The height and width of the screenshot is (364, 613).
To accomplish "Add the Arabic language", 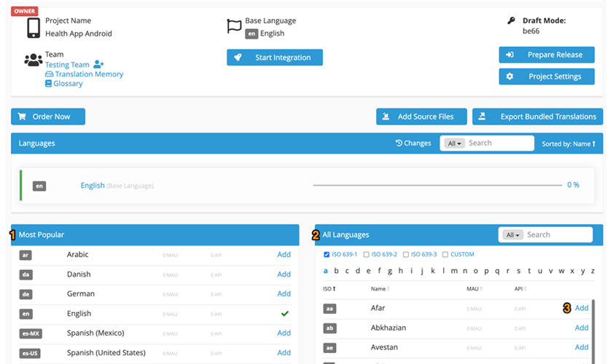I will click(x=284, y=255).
